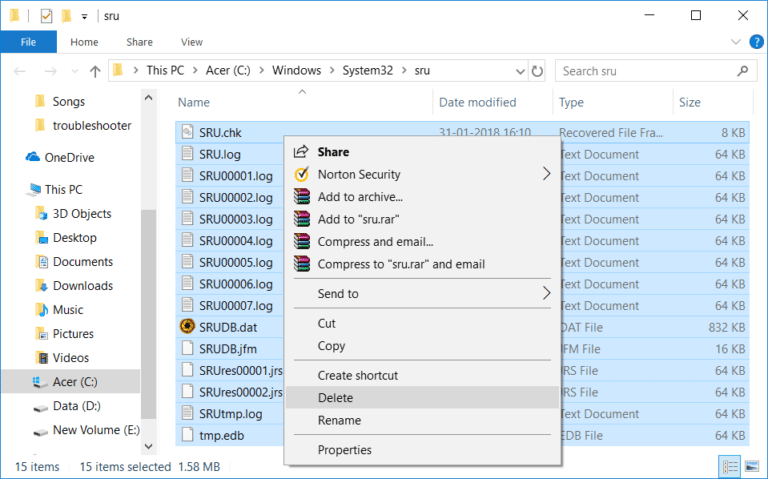Image resolution: width=768 pixels, height=479 pixels.
Task: Open the address bar history dropdown
Action: point(517,71)
